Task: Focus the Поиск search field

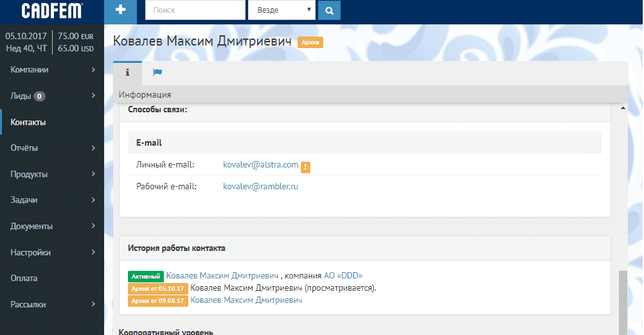Action: pos(195,10)
